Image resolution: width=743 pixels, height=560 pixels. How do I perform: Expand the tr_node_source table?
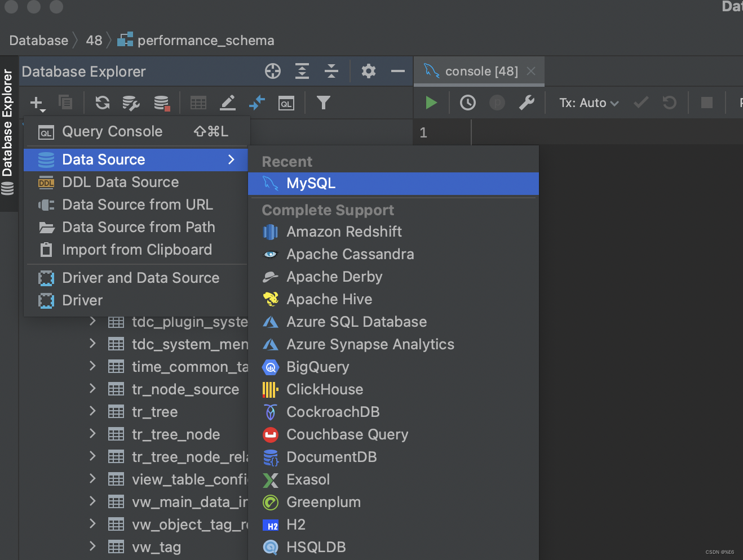point(92,389)
